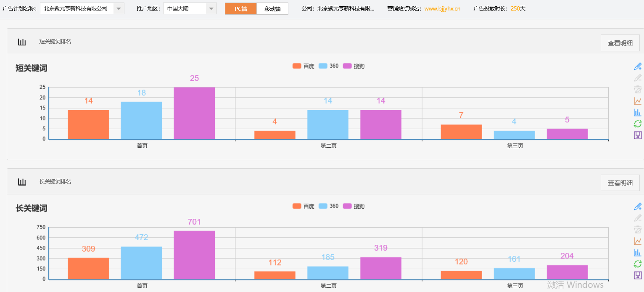Select the bar chart icon next to long keywords chart
The image size is (644, 292).
(x=638, y=252)
